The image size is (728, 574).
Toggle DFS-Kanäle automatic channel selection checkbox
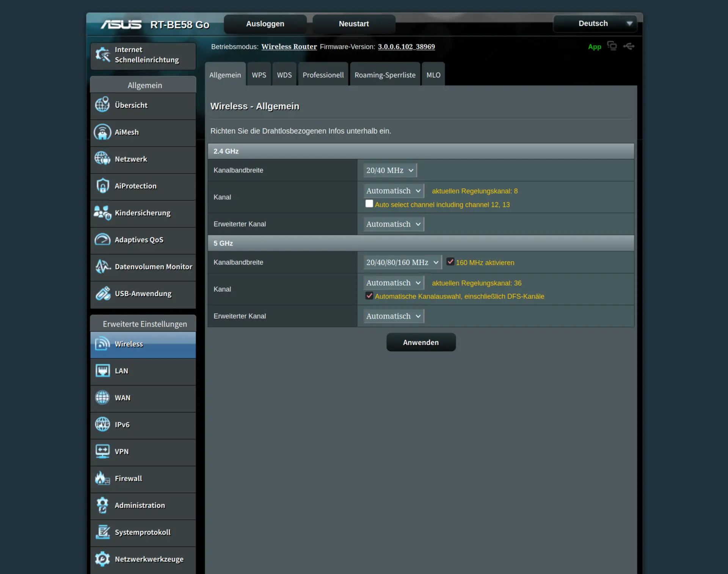pos(369,296)
